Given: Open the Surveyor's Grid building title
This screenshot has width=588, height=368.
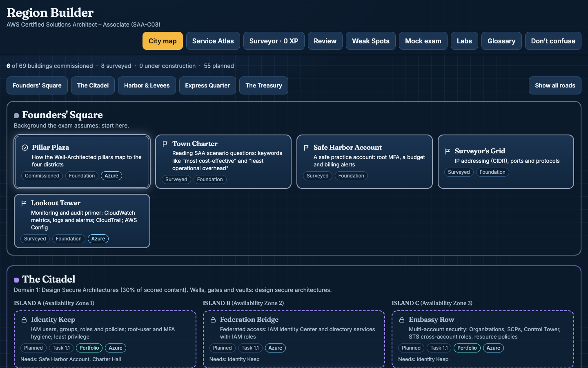Looking at the screenshot, I should pos(480,151).
